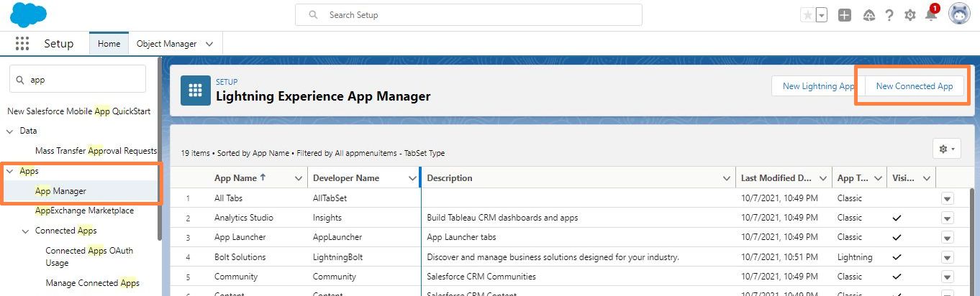Click the visible checkmark for Bolt Solutions
This screenshot has width=980, height=296.
coord(897,257)
